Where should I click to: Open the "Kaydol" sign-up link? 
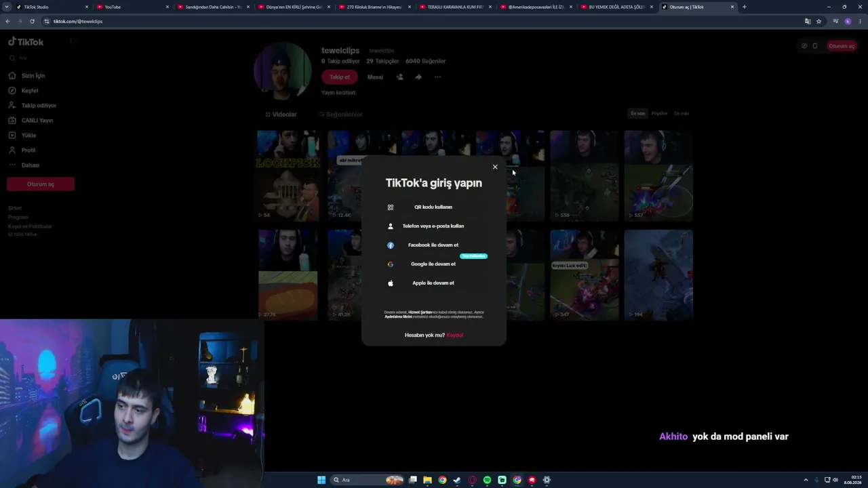click(x=455, y=335)
